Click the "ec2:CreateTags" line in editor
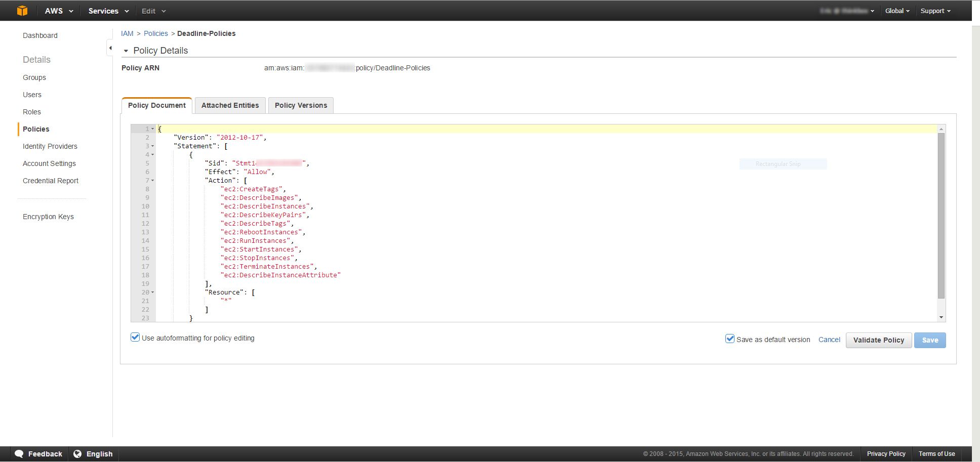 pyautogui.click(x=253, y=189)
